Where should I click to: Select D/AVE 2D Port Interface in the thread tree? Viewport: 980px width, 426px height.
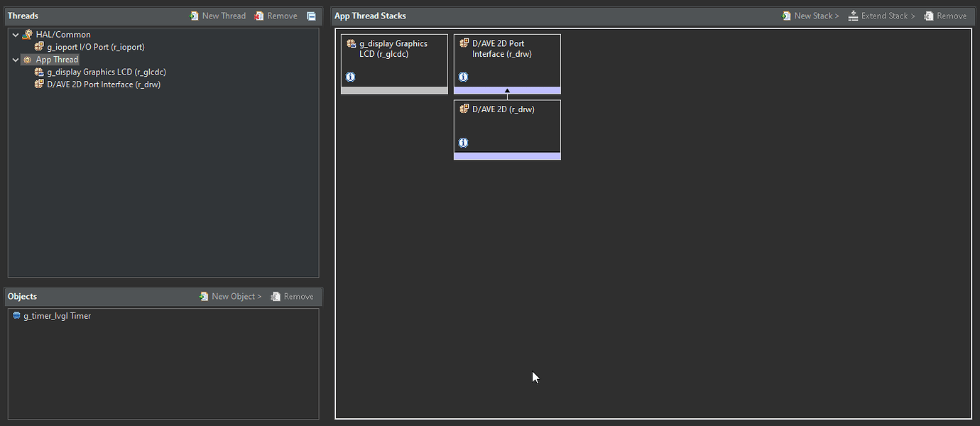tap(103, 84)
